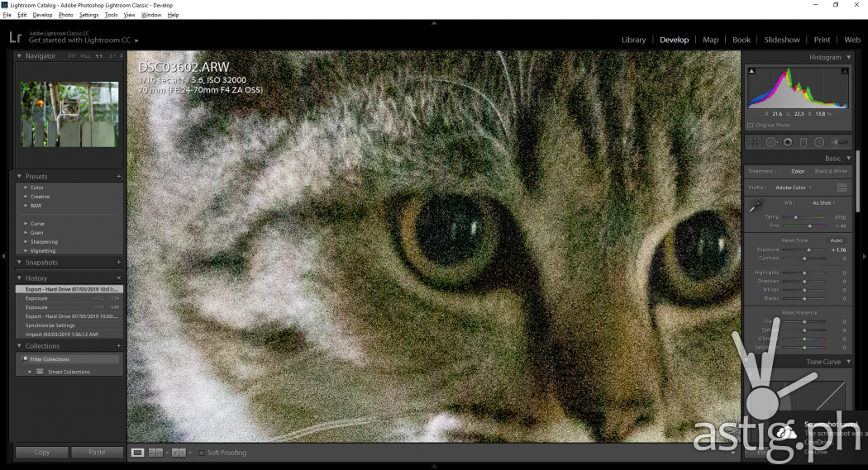
Task: Add a new preset with plus icon
Action: point(118,177)
